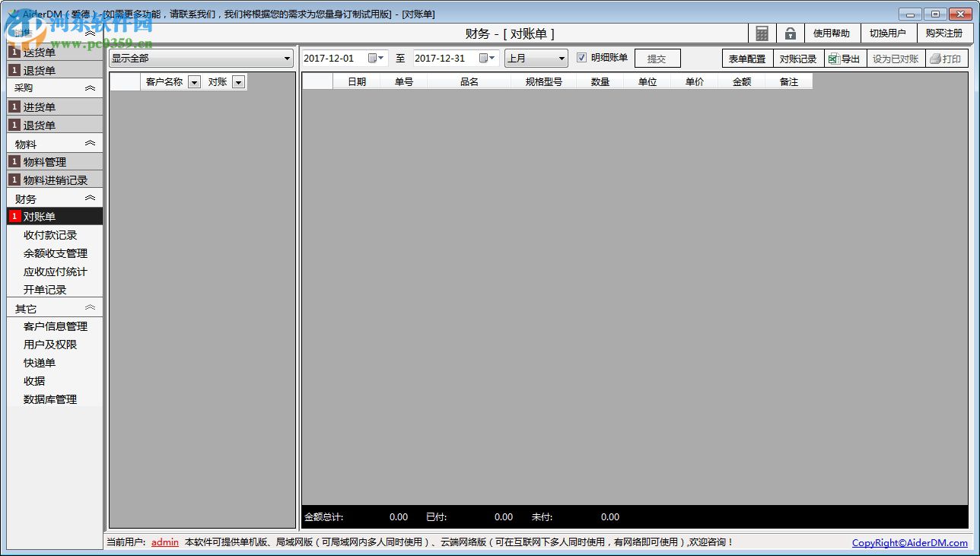
Task: Click the 设为已对账 button
Action: (x=896, y=59)
